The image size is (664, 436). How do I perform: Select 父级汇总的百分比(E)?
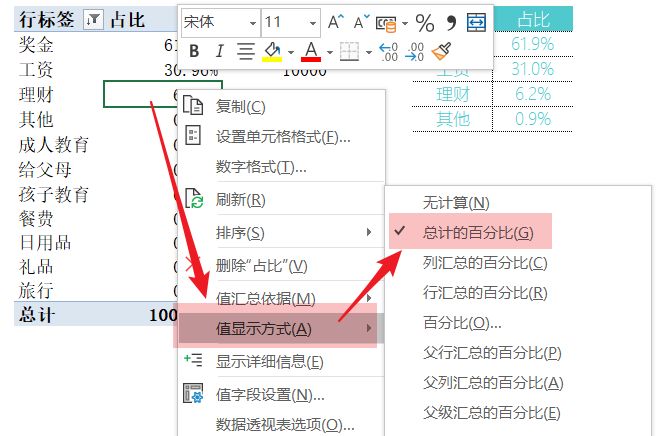pyautogui.click(x=492, y=413)
